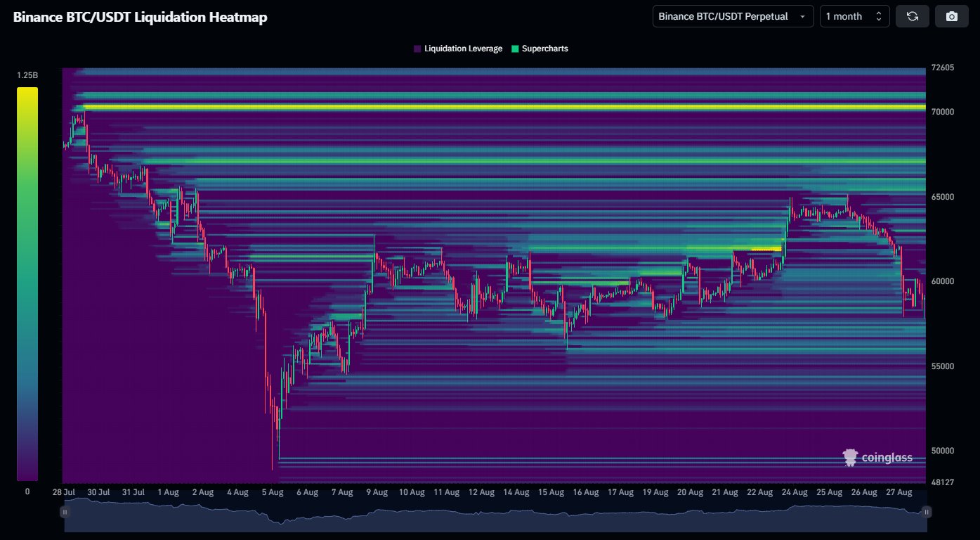
Task: Click the 9 Aug date axis label
Action: point(376,492)
